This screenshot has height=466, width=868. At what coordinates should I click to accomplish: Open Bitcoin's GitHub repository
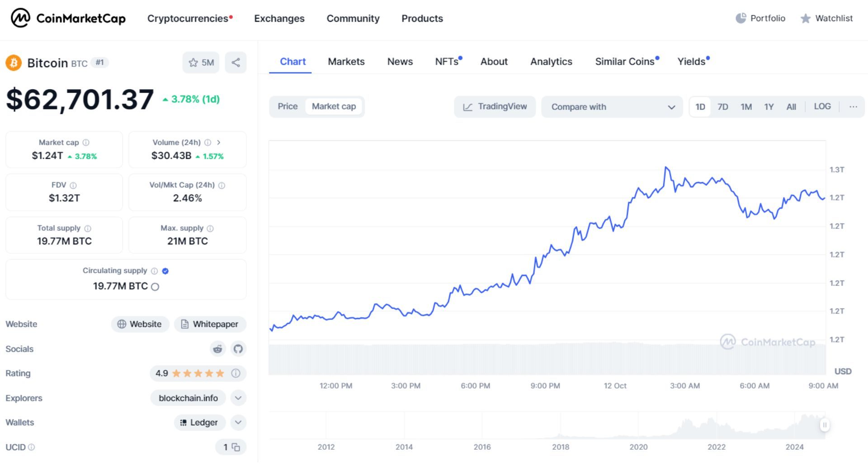238,349
